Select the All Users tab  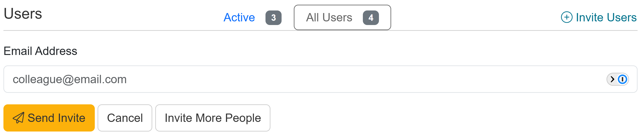tap(342, 18)
